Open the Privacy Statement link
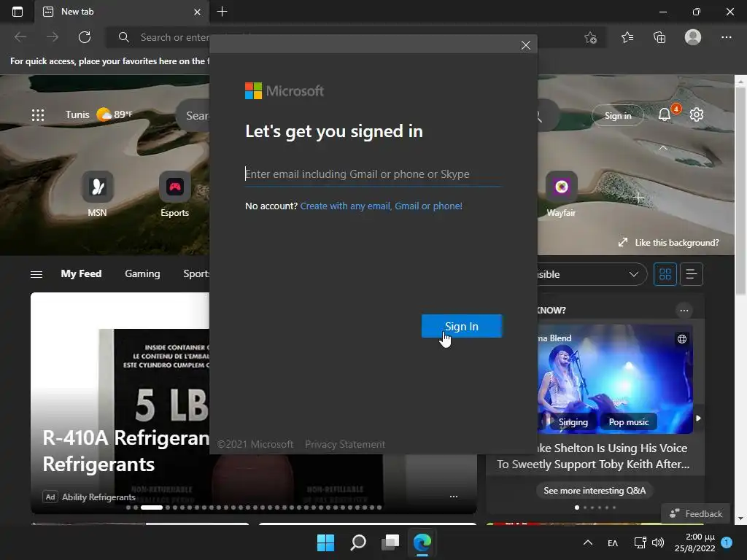The image size is (747, 560). click(x=345, y=444)
